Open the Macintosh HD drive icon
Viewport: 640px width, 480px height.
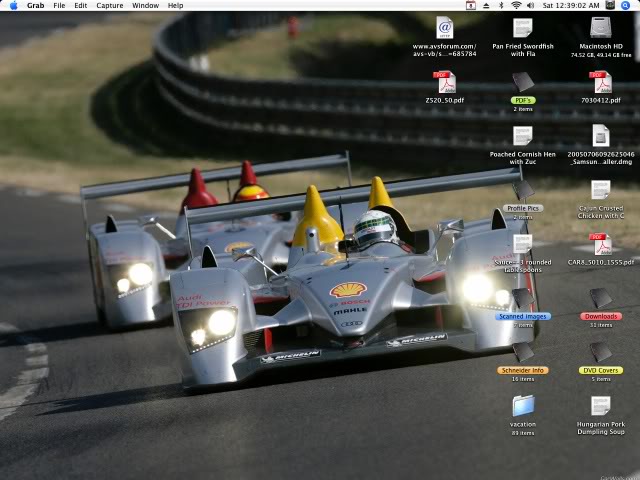600,28
